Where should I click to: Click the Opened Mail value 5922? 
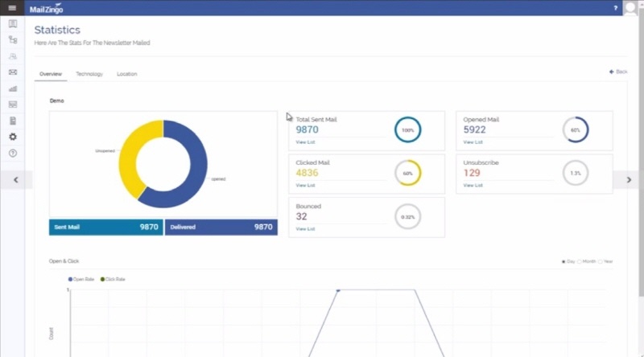tap(474, 129)
